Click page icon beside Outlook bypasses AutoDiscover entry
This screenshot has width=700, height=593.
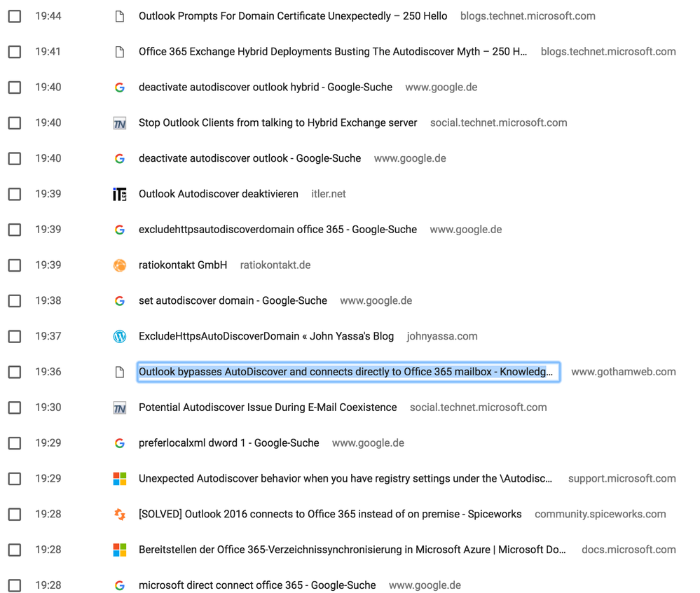[120, 372]
